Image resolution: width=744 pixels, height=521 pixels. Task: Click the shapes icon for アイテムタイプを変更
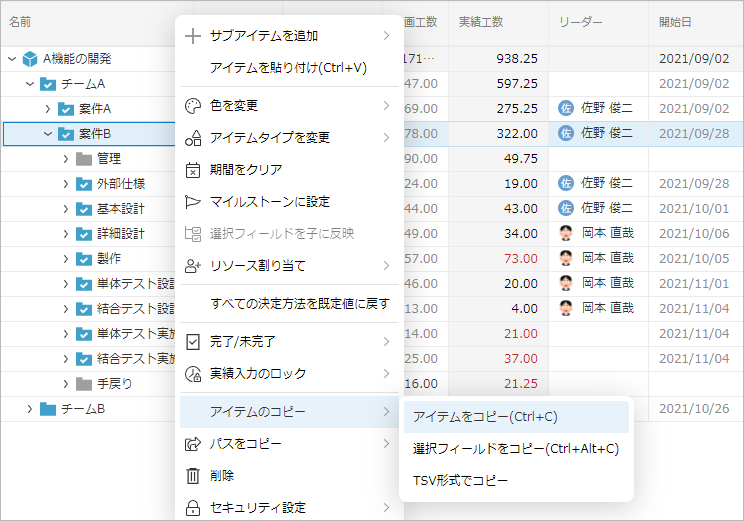coord(194,138)
